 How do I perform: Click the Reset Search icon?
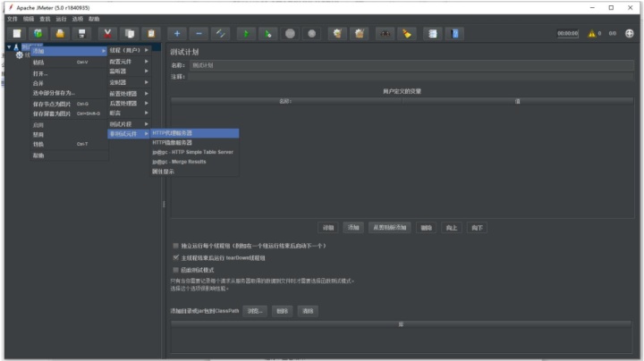407,34
